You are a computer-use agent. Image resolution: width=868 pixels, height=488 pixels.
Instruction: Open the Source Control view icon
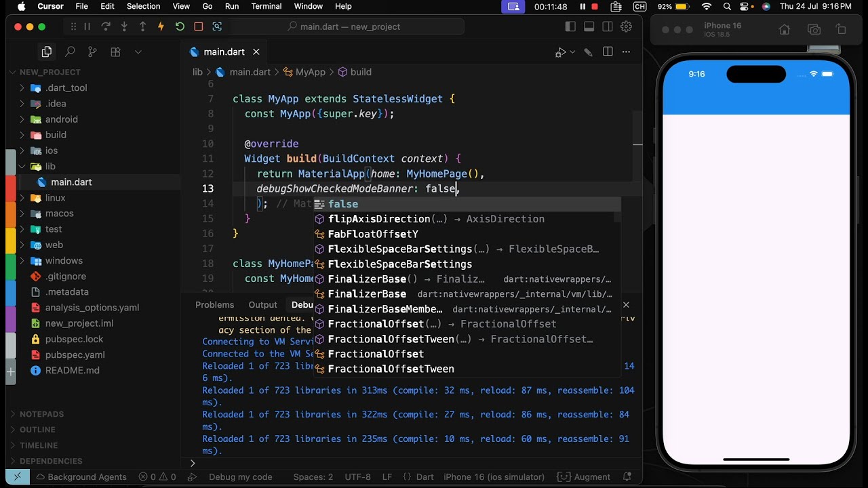click(x=93, y=52)
